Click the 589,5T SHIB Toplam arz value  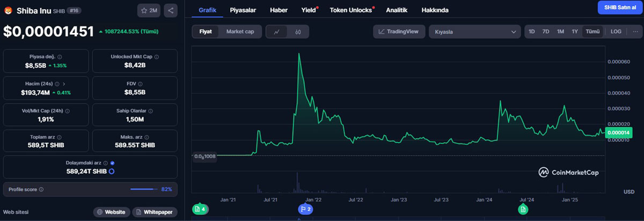pyautogui.click(x=46, y=145)
